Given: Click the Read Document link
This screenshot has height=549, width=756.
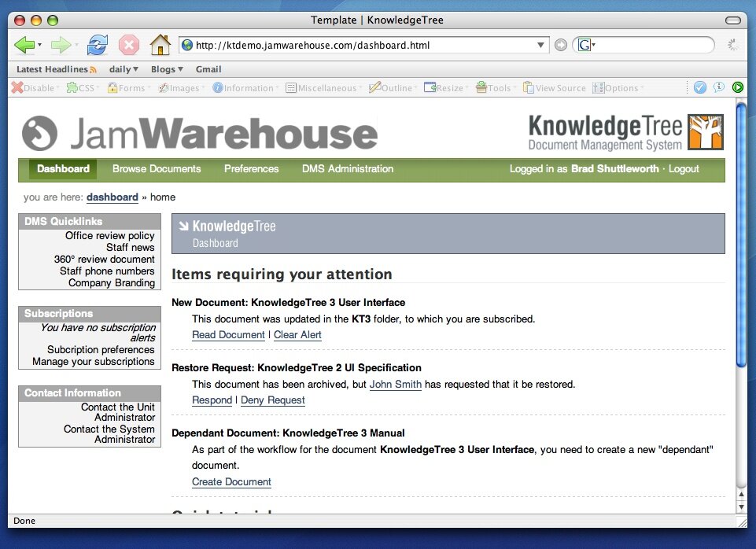Looking at the screenshot, I should point(228,335).
